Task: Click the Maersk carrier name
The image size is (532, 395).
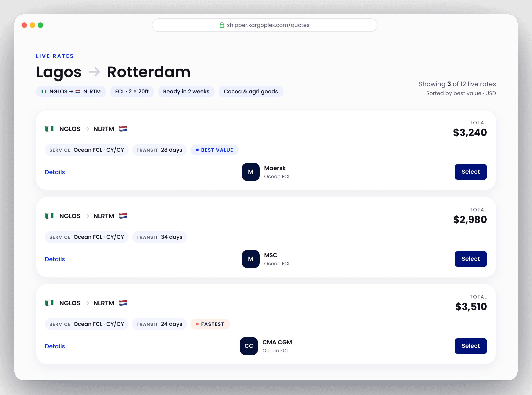Action: pyautogui.click(x=275, y=168)
